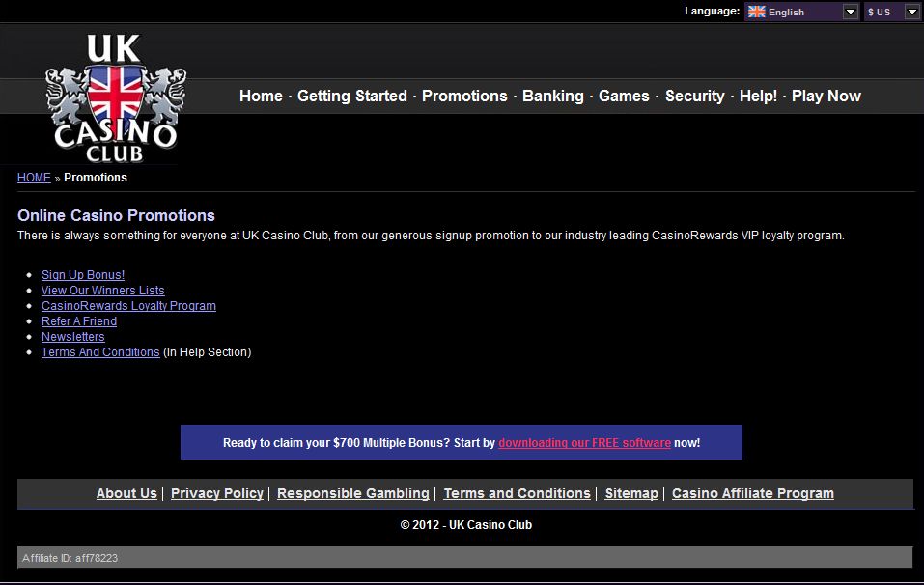This screenshot has height=585, width=924.
Task: Click the English language label
Action: [786, 12]
